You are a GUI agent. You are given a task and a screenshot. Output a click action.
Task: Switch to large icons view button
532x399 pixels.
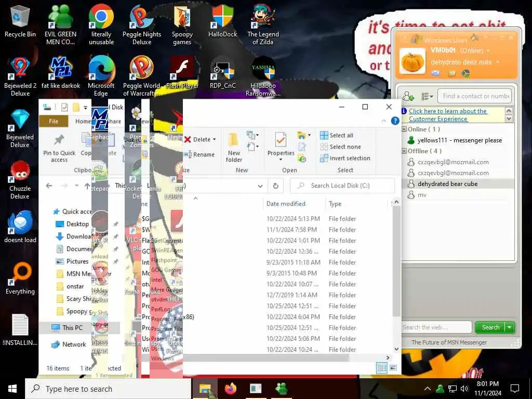[x=393, y=367]
